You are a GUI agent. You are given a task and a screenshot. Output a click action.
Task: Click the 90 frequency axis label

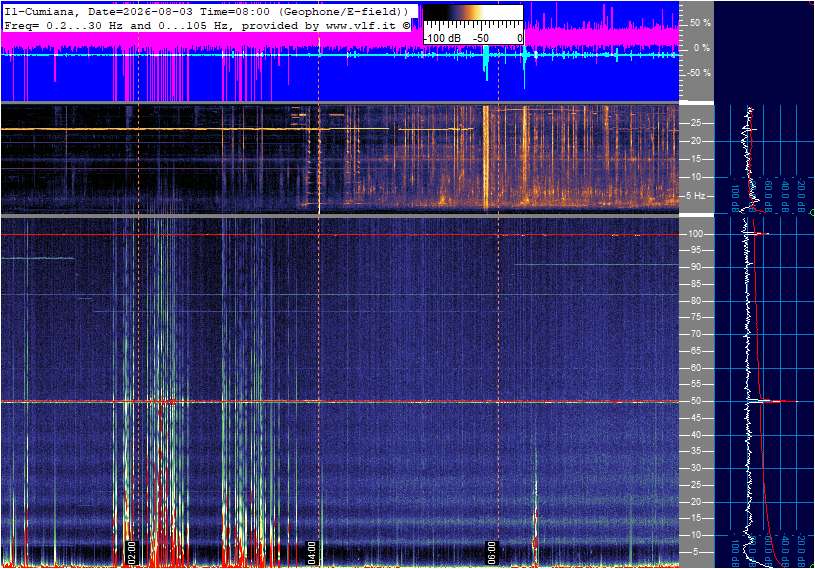coord(695,267)
